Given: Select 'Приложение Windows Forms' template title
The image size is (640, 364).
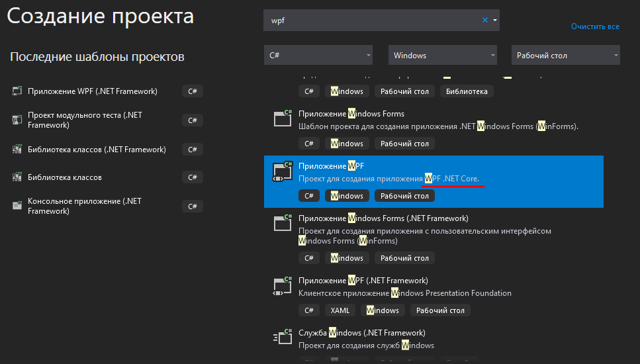Looking at the screenshot, I should click(351, 114).
